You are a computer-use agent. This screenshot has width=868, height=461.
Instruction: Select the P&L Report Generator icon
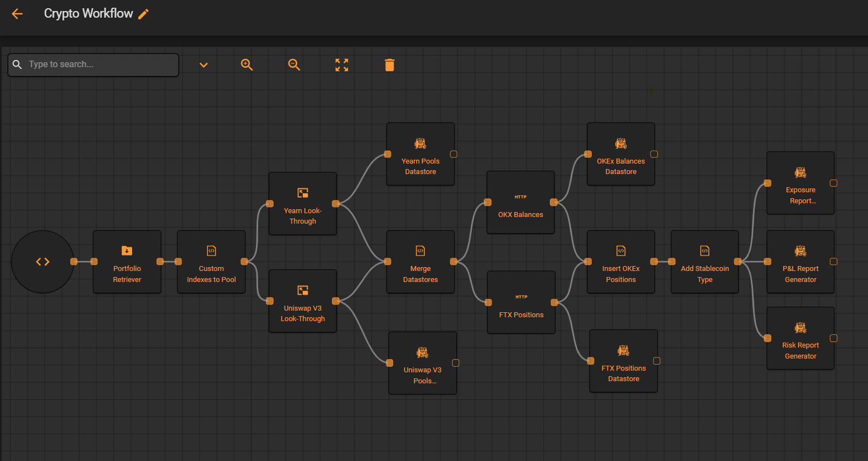[x=801, y=251]
